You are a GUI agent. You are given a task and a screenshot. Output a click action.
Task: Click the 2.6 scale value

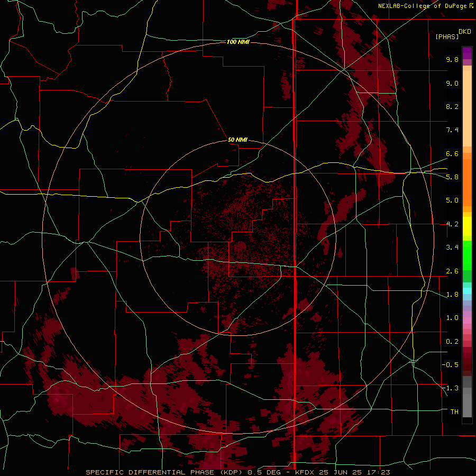[452, 271]
